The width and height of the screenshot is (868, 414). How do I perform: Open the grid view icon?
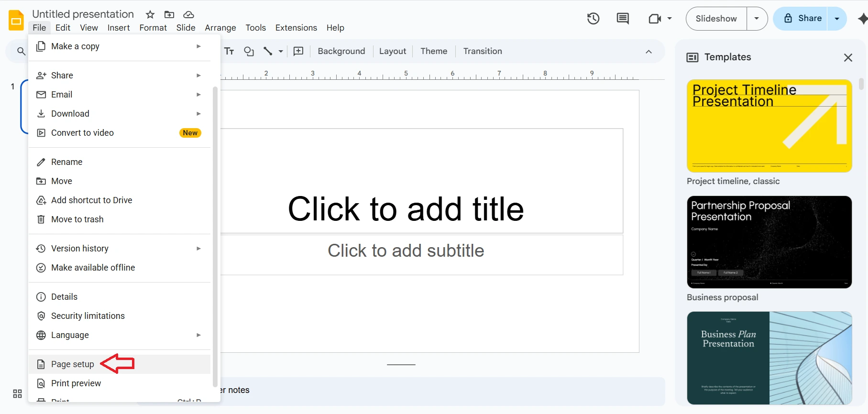point(18,393)
